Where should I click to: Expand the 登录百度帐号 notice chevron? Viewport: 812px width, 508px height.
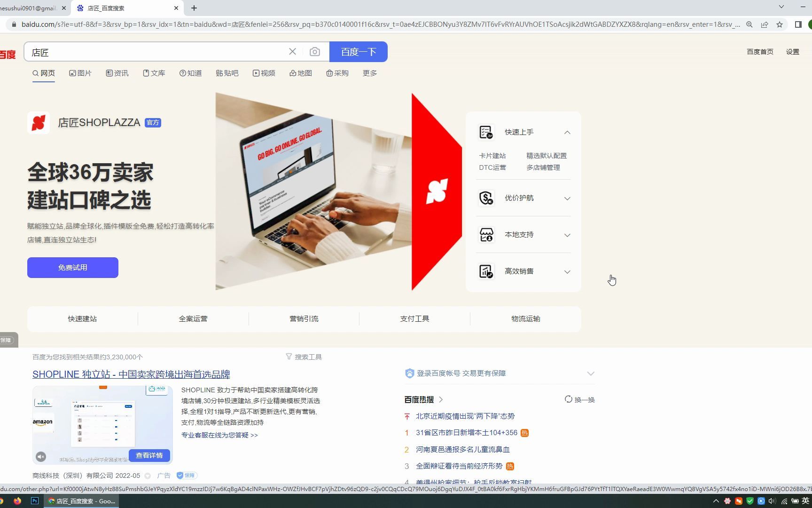point(591,373)
